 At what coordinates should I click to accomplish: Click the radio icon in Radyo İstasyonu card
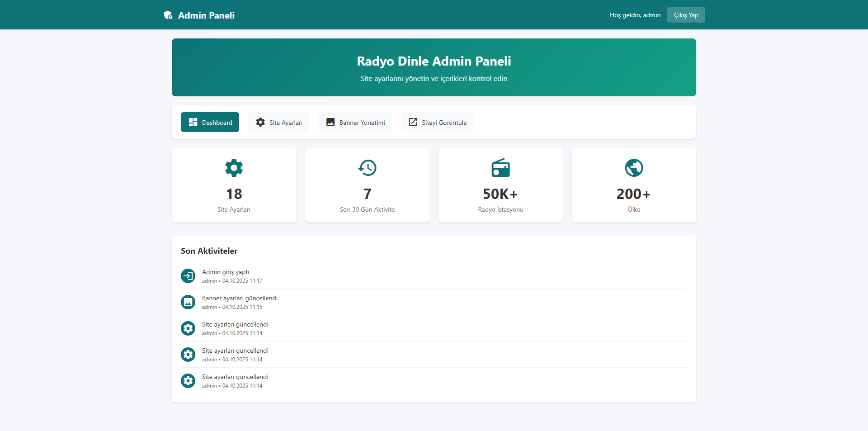click(x=500, y=168)
